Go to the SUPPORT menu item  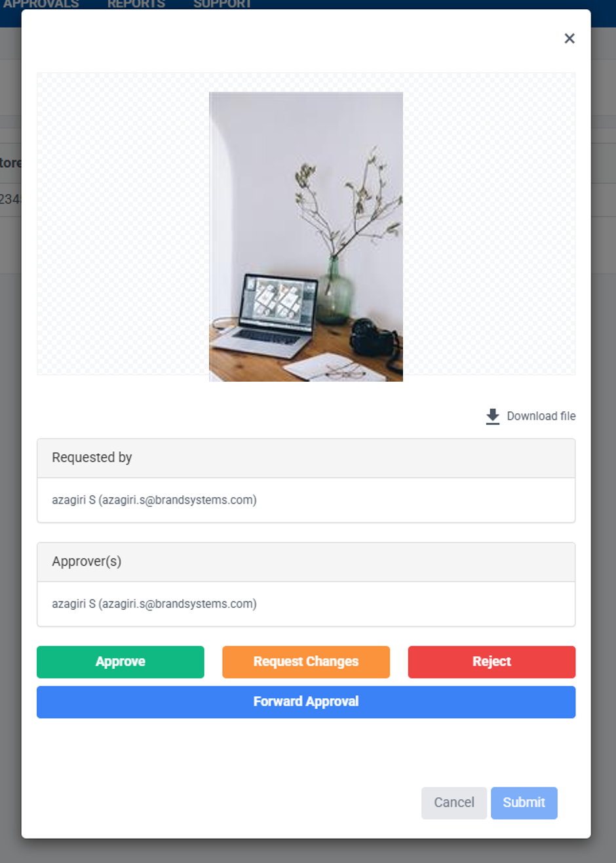pyautogui.click(x=222, y=5)
